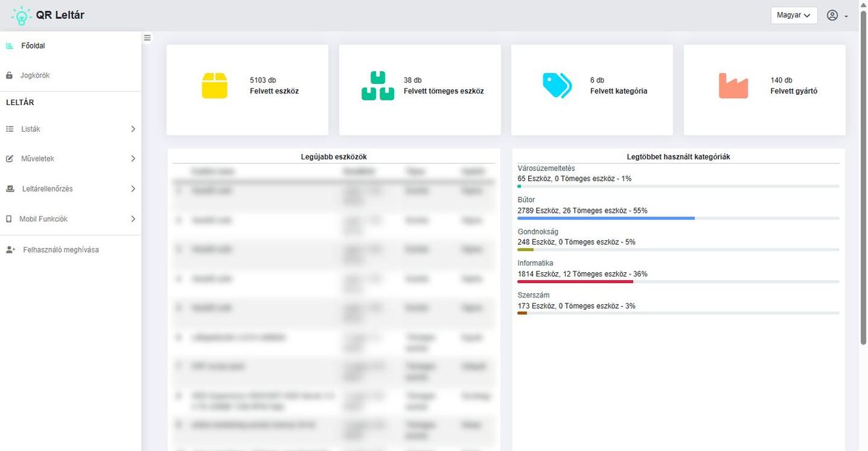Image resolution: width=868 pixels, height=451 pixels.
Task: Click the Mobil Funkciók phone icon
Action: tap(9, 219)
